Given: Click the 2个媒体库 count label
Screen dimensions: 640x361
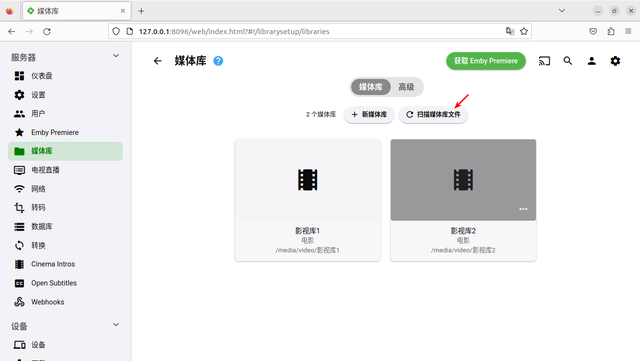Looking at the screenshot, I should point(321,115).
